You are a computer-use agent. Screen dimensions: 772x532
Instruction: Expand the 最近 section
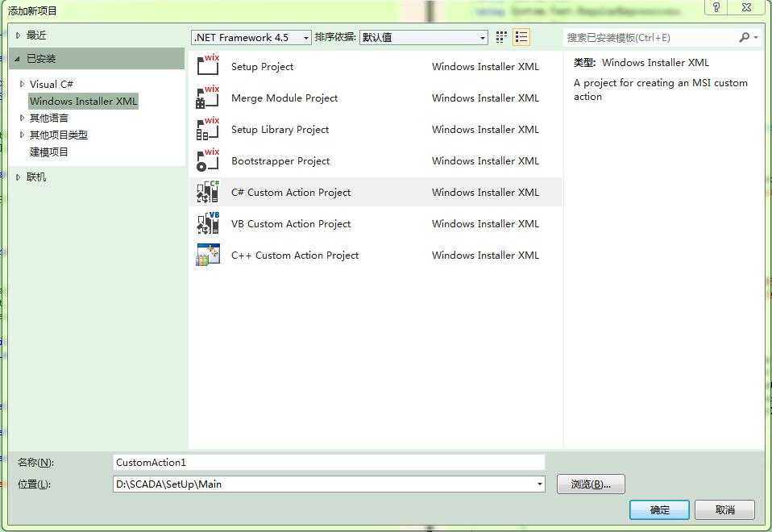(x=19, y=35)
